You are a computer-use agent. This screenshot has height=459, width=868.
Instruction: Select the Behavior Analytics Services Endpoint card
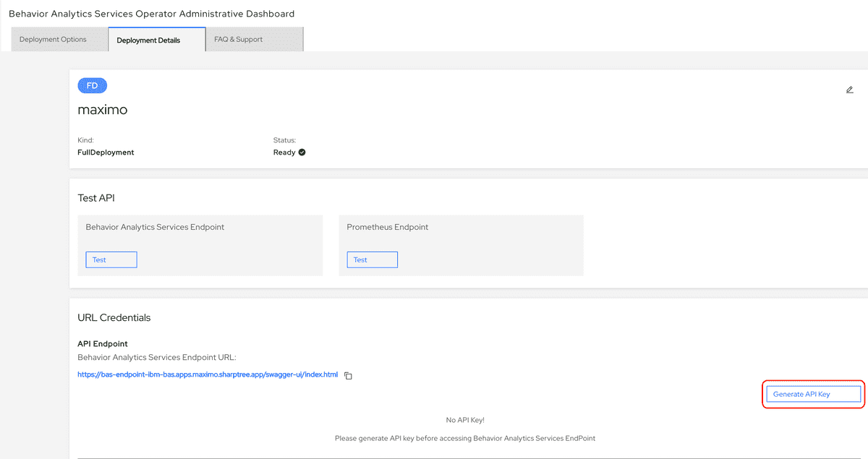(x=200, y=245)
